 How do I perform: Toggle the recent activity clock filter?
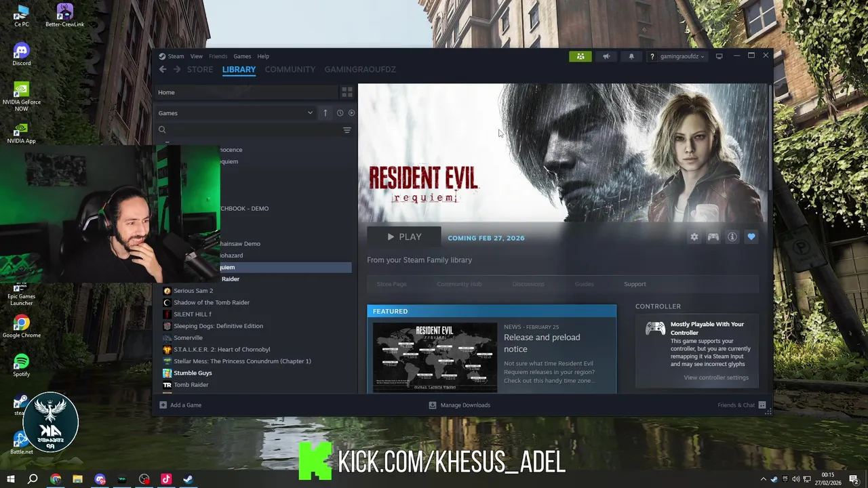click(x=340, y=113)
